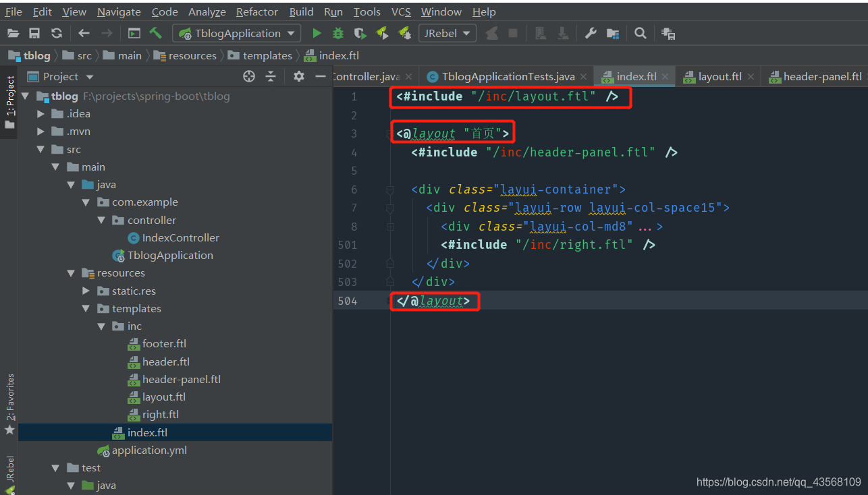Open Project panel gear settings

tap(299, 76)
